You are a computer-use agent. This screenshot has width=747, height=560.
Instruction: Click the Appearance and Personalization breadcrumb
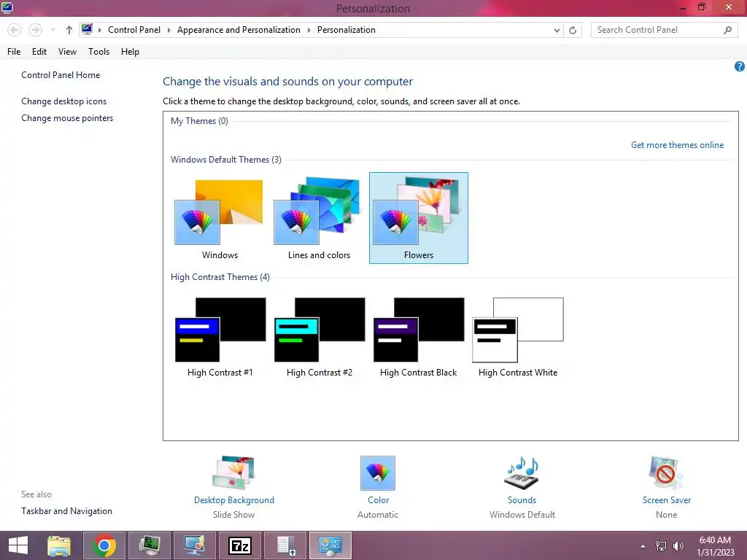[239, 29]
